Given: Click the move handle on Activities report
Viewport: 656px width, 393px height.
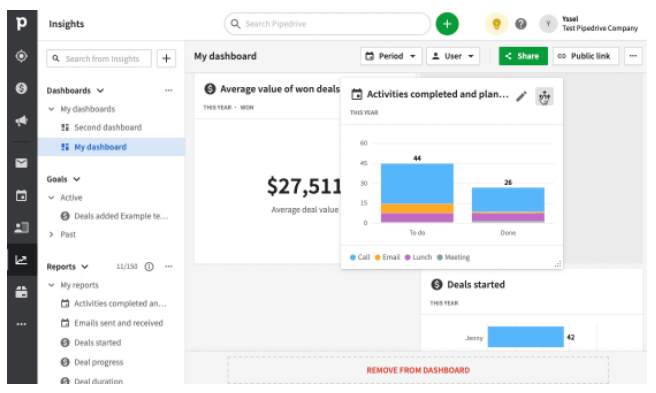Looking at the screenshot, I should click(x=544, y=97).
